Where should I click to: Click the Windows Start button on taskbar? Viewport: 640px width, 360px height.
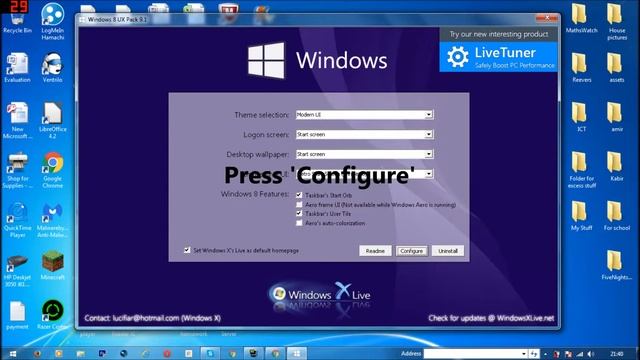13,353
